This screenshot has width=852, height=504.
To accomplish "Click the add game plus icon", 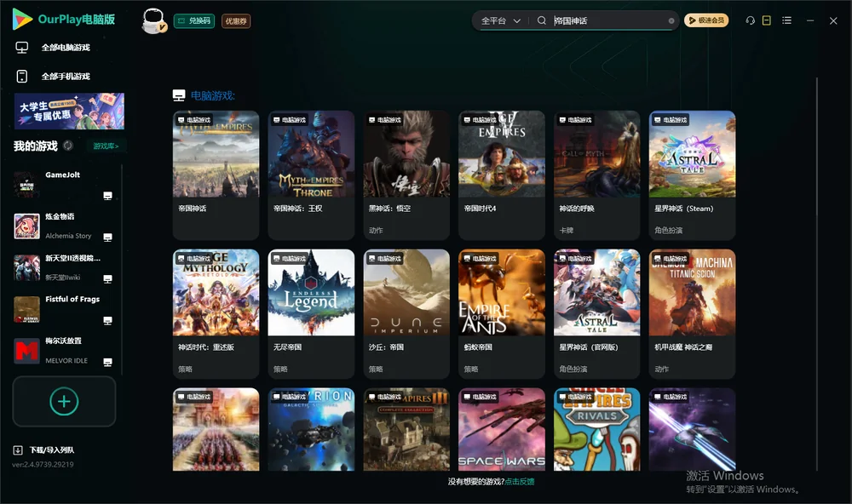I will 64,401.
